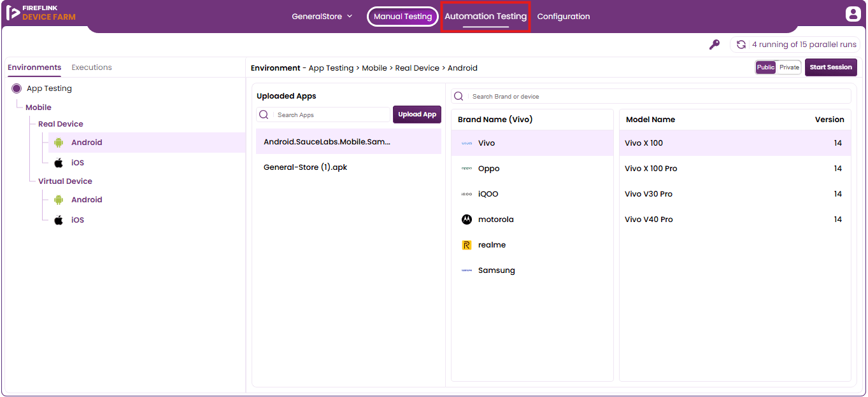This screenshot has width=868, height=397.
Task: Collapse the Real Device tree node
Action: [60, 124]
